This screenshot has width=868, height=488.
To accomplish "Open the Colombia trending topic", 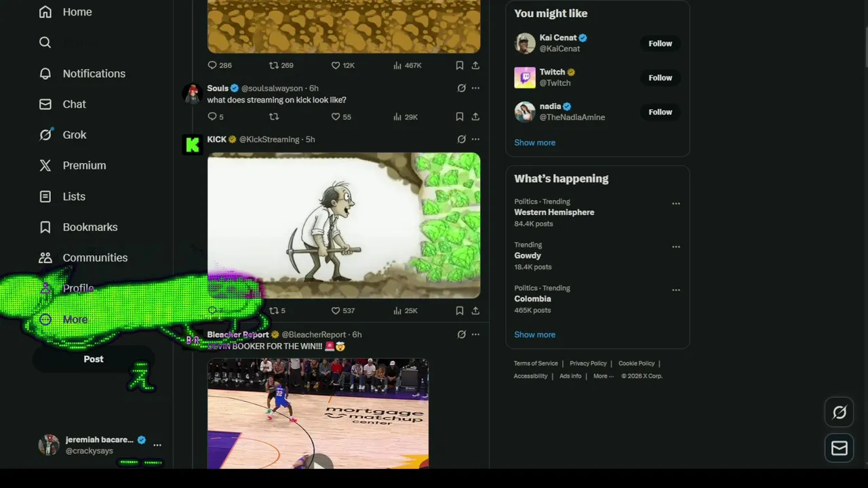I will (532, 299).
